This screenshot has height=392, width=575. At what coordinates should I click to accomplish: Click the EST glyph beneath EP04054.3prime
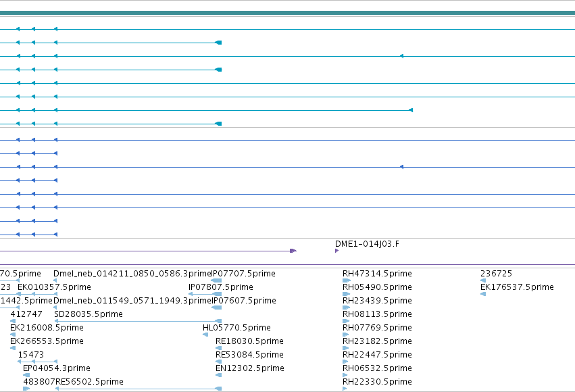coord(26,375)
